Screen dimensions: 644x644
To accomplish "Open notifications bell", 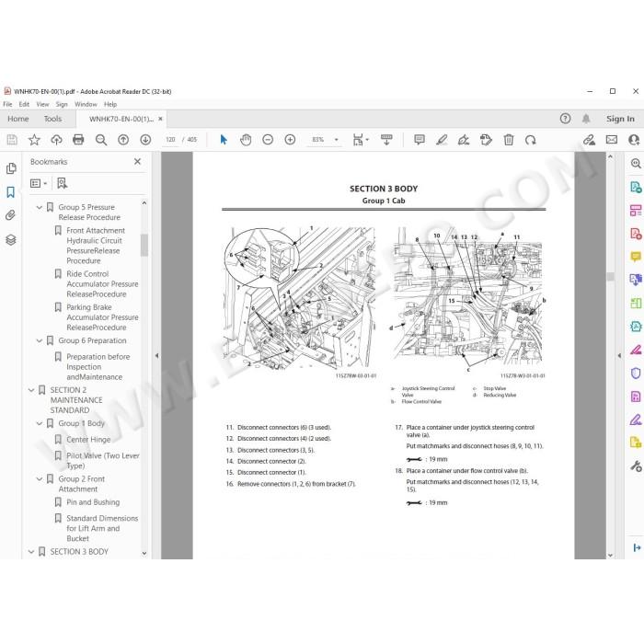I will click(x=586, y=119).
